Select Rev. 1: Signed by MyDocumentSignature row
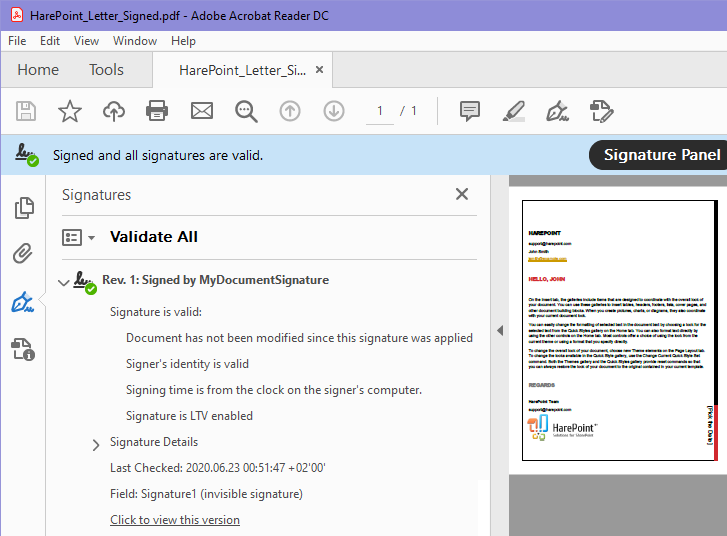The width and height of the screenshot is (727, 536). pyautogui.click(x=216, y=280)
